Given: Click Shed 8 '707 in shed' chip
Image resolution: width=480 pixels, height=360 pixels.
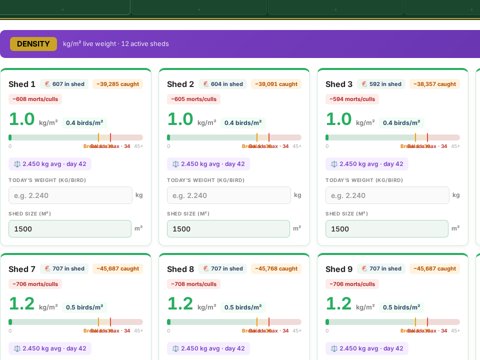Looking at the screenshot, I should pos(223,269).
